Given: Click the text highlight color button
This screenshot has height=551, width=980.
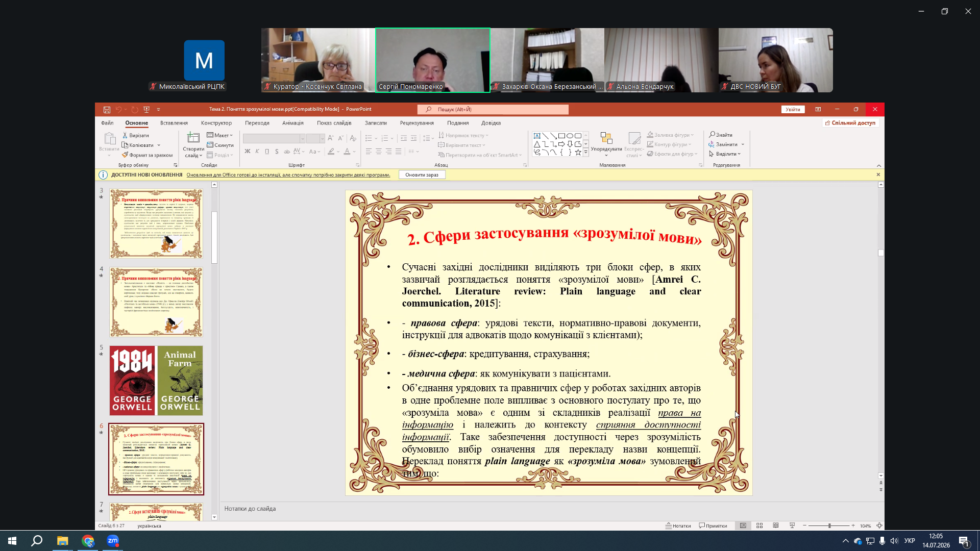Looking at the screenshot, I should pyautogui.click(x=331, y=152).
